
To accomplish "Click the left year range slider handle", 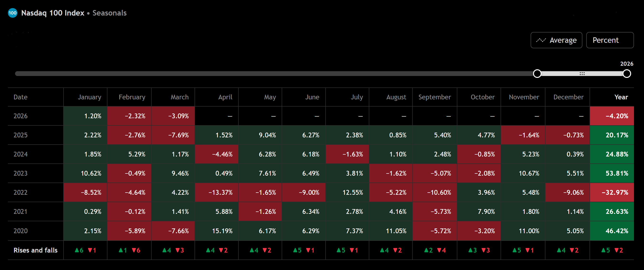I will (x=537, y=74).
